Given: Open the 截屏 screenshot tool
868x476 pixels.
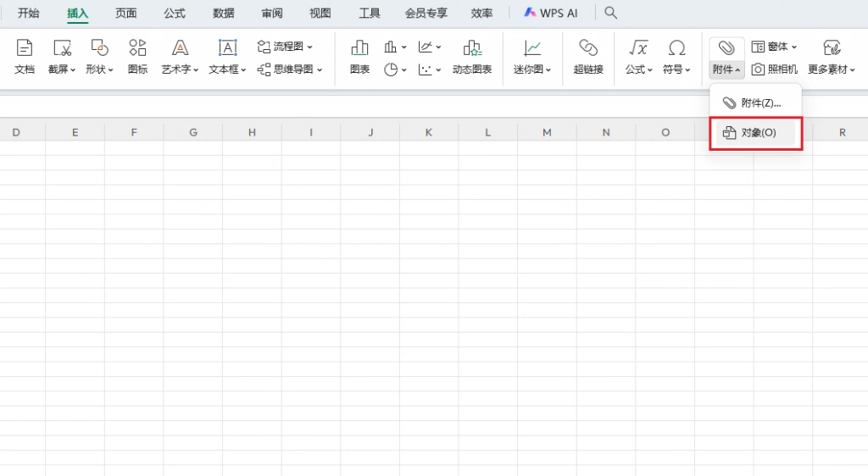Looking at the screenshot, I should click(x=61, y=57).
